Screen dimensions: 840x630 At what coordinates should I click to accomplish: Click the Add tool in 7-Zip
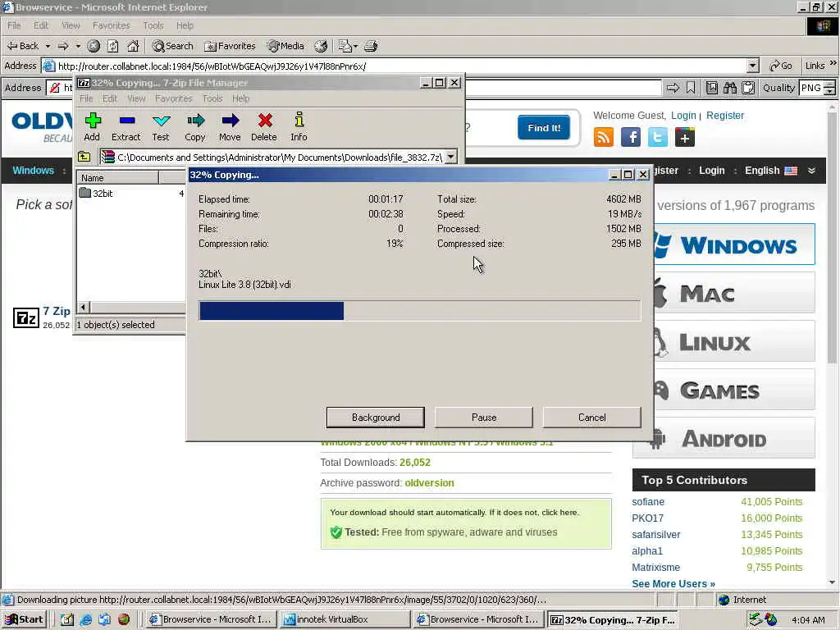[x=92, y=127]
